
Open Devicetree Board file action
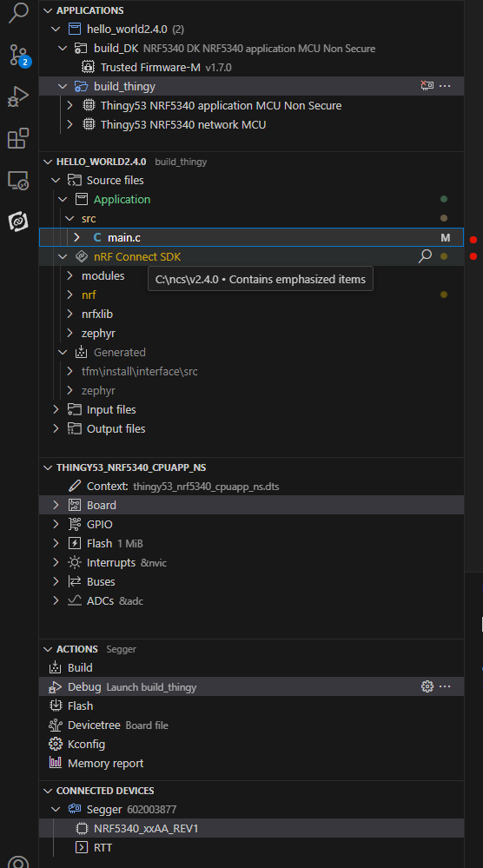point(118,726)
